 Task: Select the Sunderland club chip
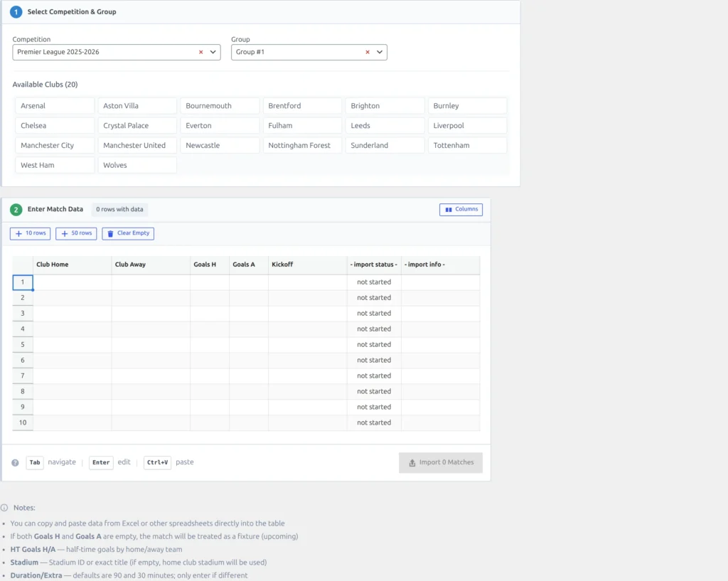tap(385, 145)
